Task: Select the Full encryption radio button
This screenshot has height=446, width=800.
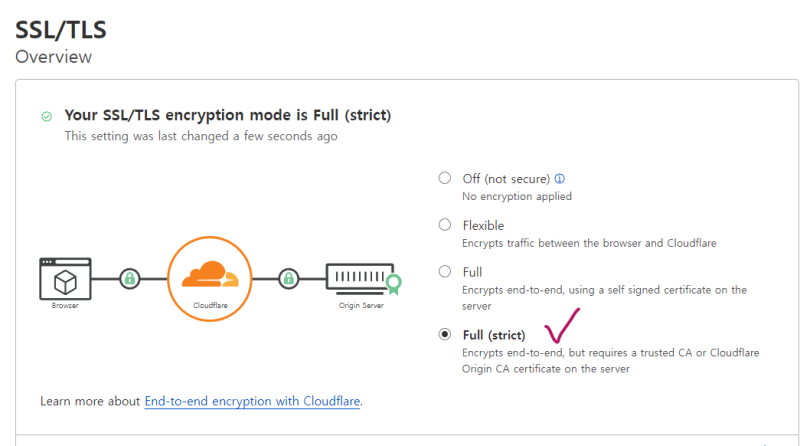Action: click(x=445, y=271)
